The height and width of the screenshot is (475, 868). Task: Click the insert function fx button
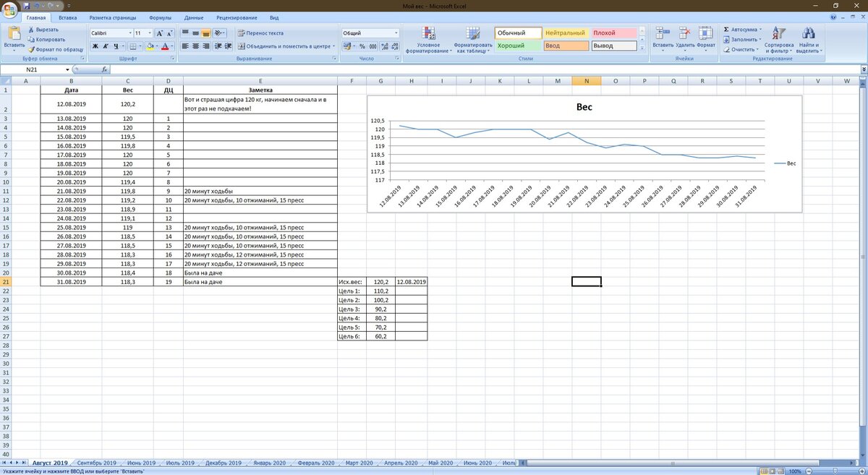click(103, 69)
